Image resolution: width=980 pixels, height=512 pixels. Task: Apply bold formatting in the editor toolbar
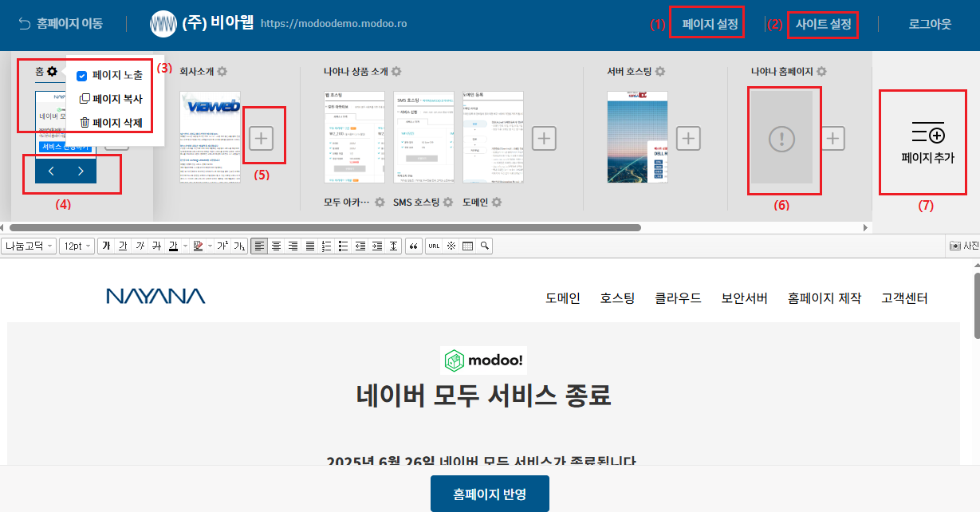pos(105,246)
